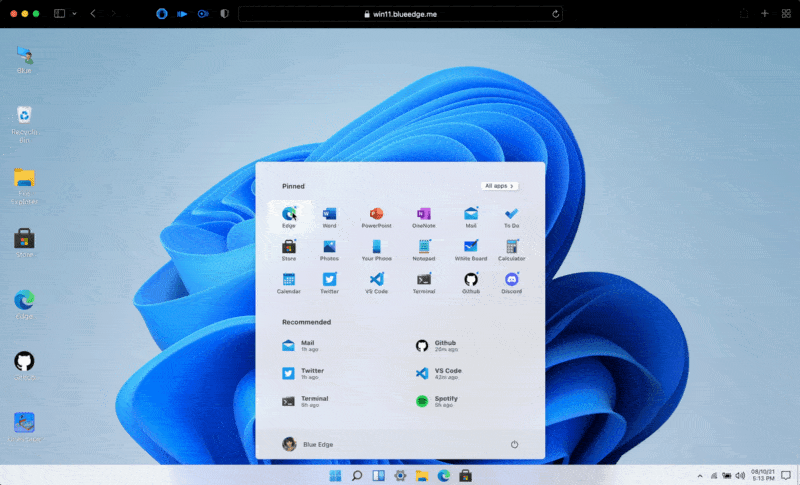Show Safari tab overview grid
This screenshot has height=485, width=800.
[x=786, y=14]
